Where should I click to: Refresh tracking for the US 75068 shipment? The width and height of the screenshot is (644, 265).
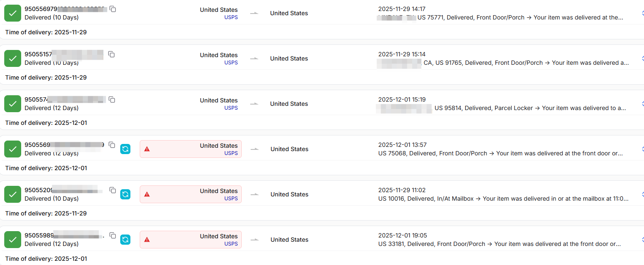125,149
